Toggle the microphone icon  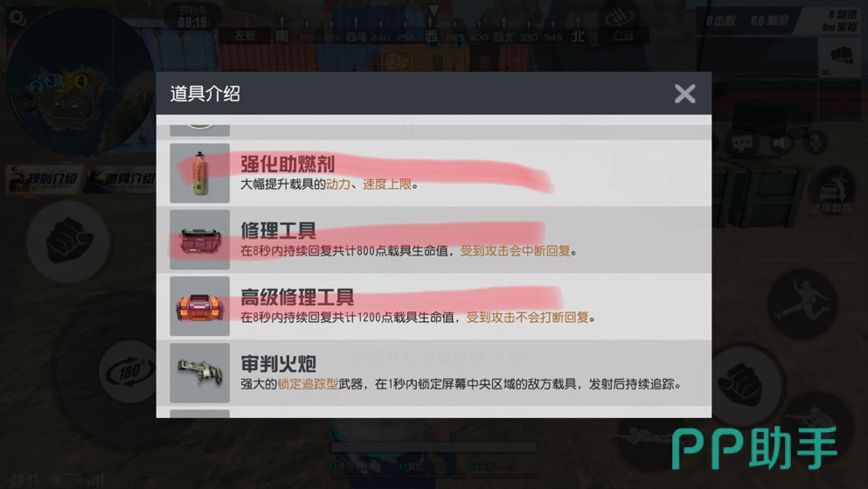tap(816, 143)
